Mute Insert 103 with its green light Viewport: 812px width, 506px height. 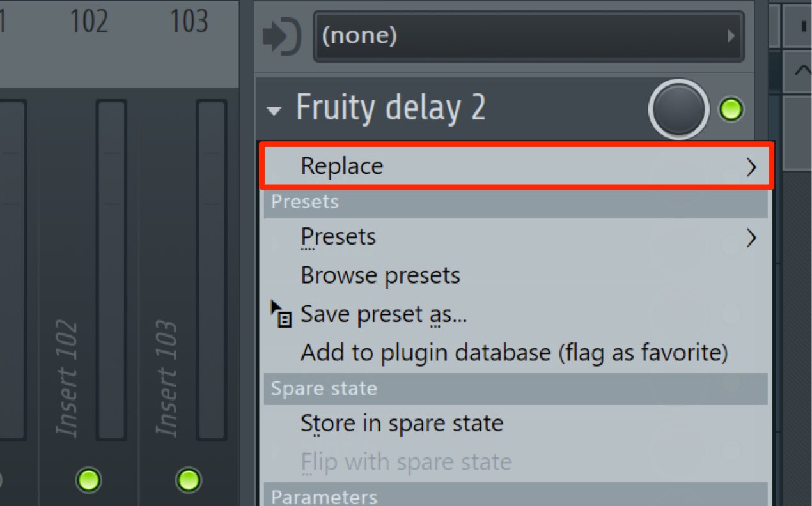189,479
